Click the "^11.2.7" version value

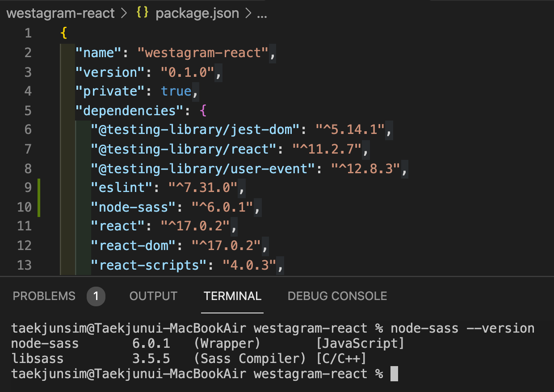pyautogui.click(x=327, y=149)
